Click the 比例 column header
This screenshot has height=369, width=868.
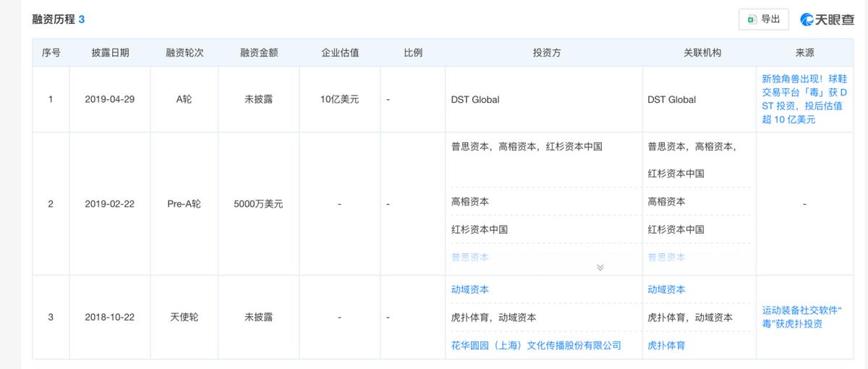(413, 53)
